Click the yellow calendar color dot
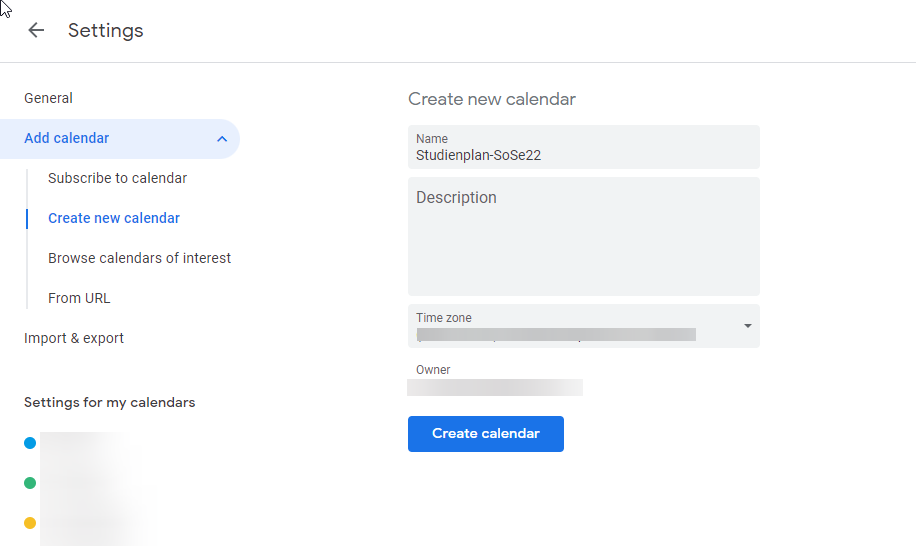The width and height of the screenshot is (916, 557). point(30,522)
